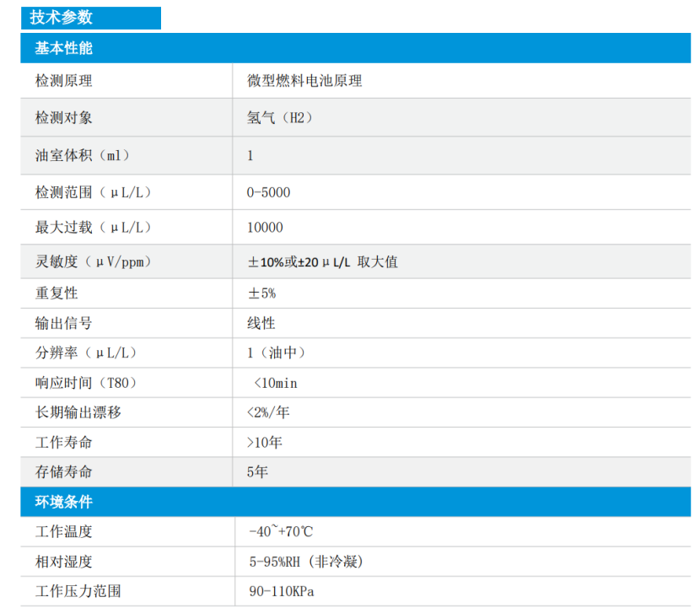Click the 检测范围（μL/L） label
The height and width of the screenshot is (608, 700).
pos(94,192)
